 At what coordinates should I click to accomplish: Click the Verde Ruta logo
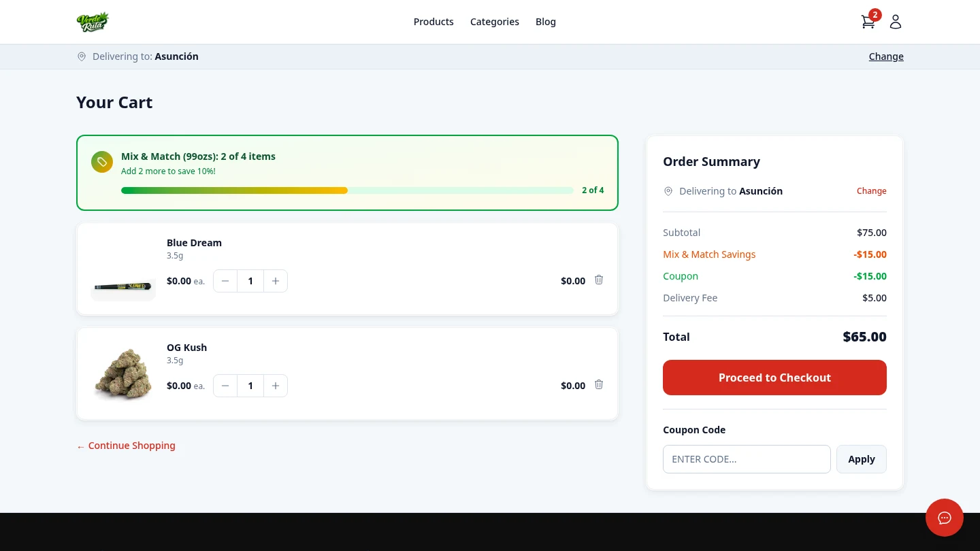93,22
